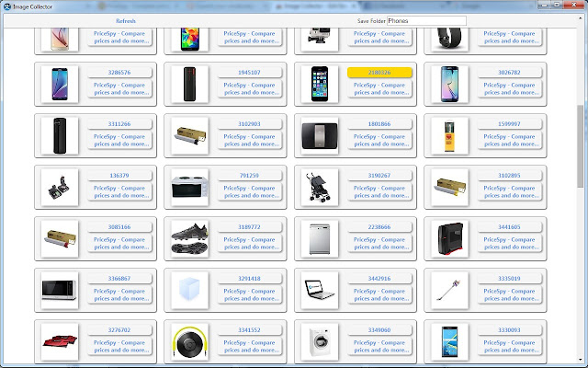Select the memory module thumbnail for 1599997
This screenshot has height=368, width=588.
449,135
